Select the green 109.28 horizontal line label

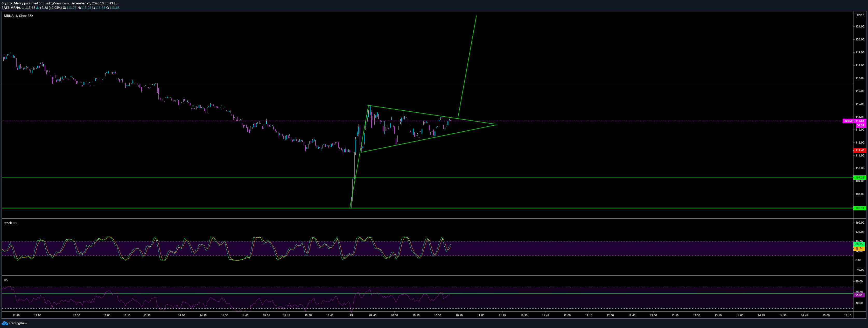click(x=860, y=177)
